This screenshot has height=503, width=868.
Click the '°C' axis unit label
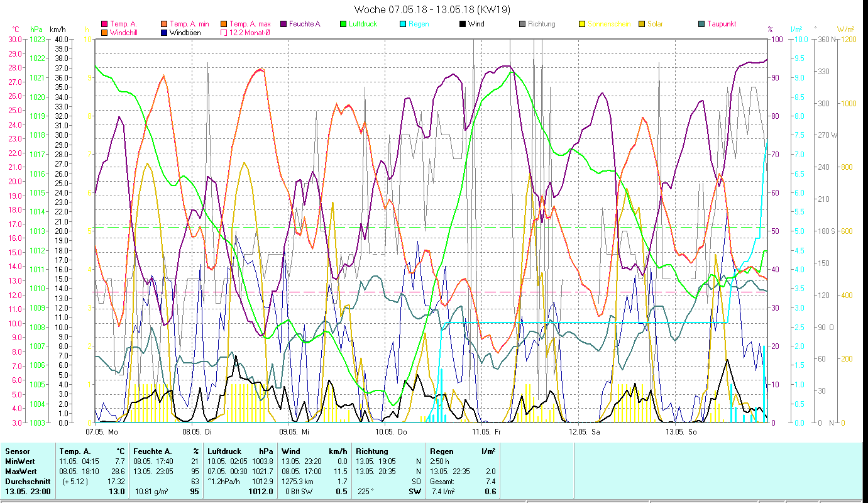[x=16, y=30]
